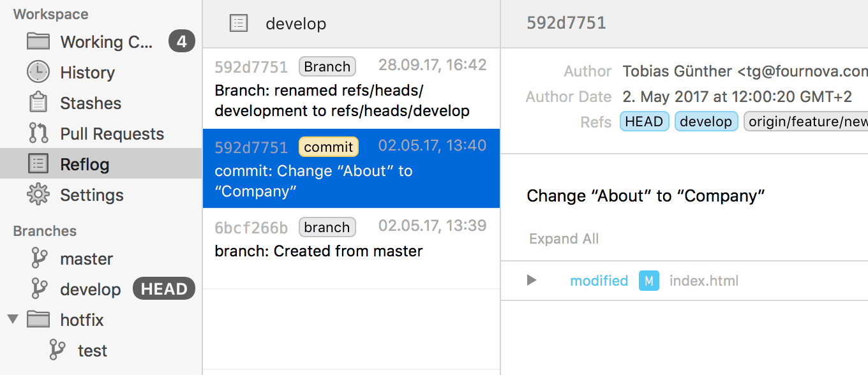
Task: Open the Reflog view in sidebar
Action: pos(84,164)
